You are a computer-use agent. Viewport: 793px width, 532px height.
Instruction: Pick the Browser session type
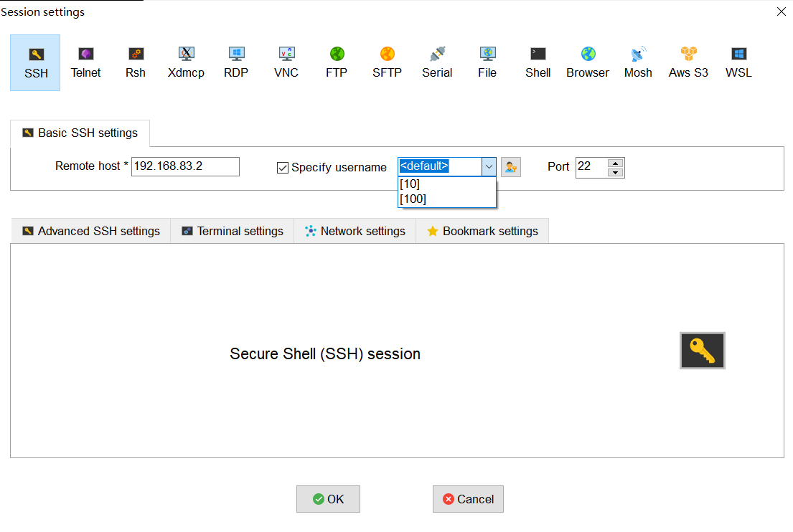pos(588,62)
